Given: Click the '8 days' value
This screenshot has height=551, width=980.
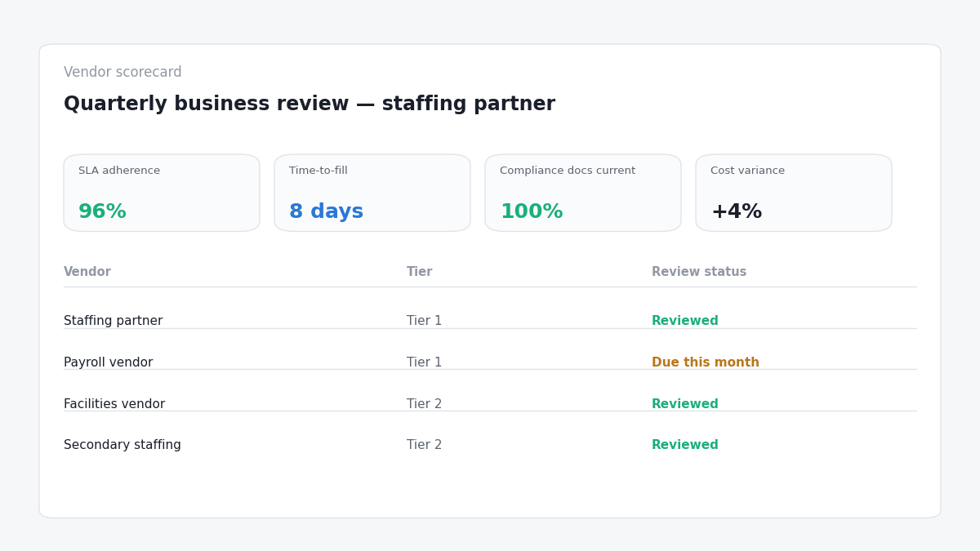Looking at the screenshot, I should (326, 212).
